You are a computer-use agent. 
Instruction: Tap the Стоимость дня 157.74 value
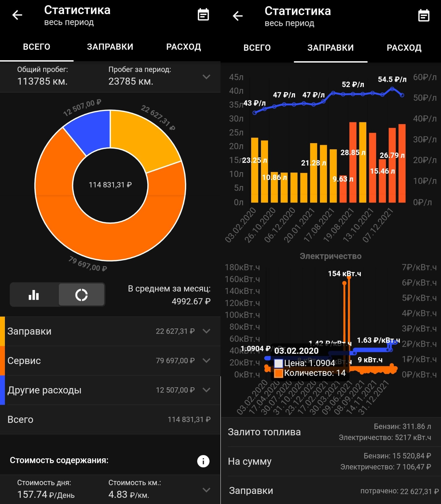click(46, 495)
